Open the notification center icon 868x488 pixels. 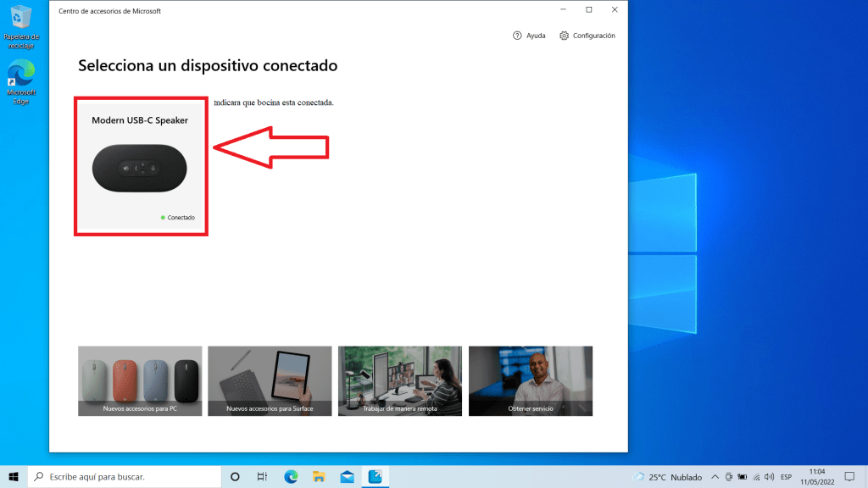(849, 476)
